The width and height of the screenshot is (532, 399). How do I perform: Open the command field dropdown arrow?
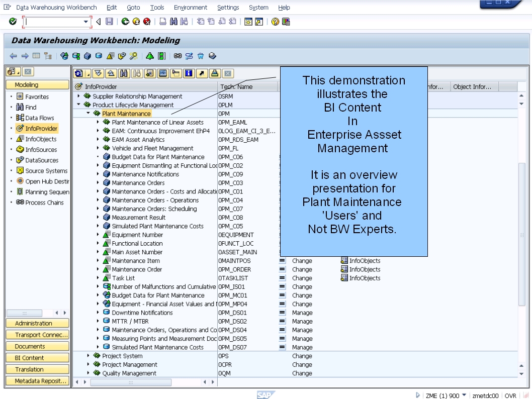[x=86, y=22]
